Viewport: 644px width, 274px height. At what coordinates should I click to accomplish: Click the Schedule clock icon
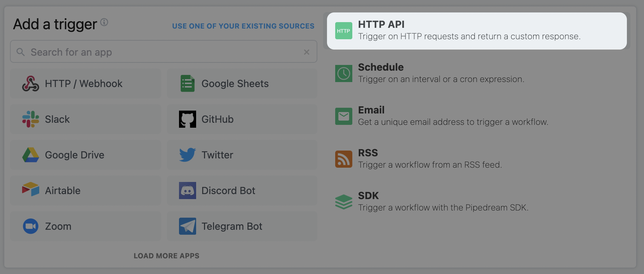(344, 73)
